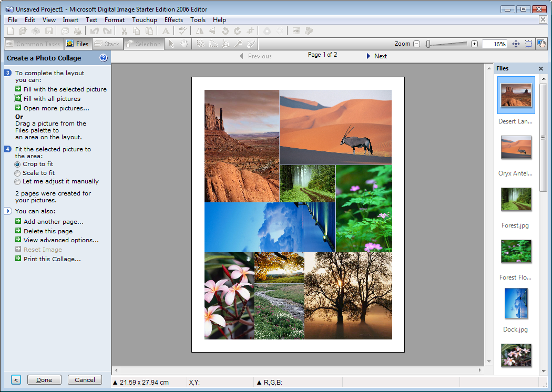The image size is (552, 392).
Task: Click the spell check ABC icon
Action: (182, 31)
